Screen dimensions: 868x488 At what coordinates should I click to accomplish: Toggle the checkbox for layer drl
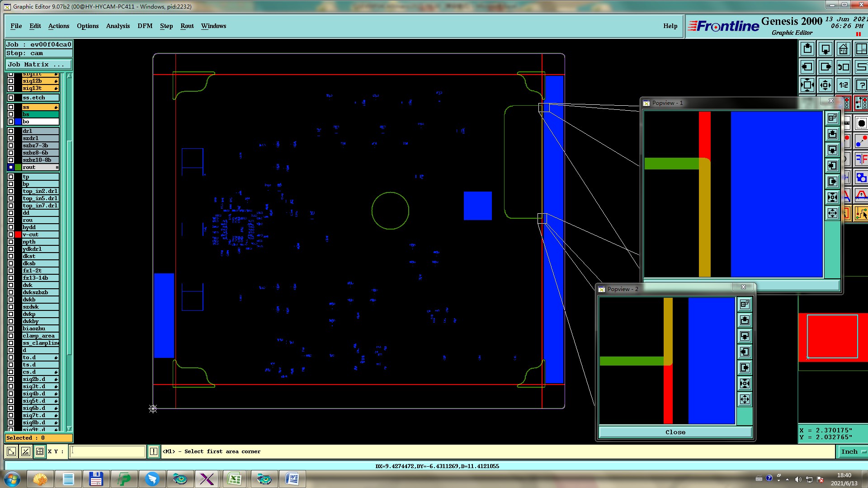pyautogui.click(x=11, y=131)
